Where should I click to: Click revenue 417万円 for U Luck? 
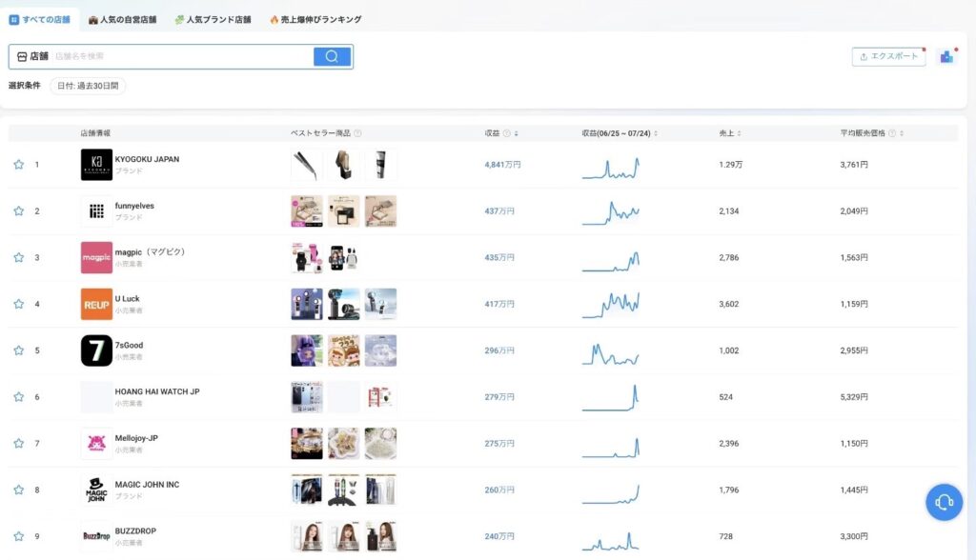[x=499, y=304]
